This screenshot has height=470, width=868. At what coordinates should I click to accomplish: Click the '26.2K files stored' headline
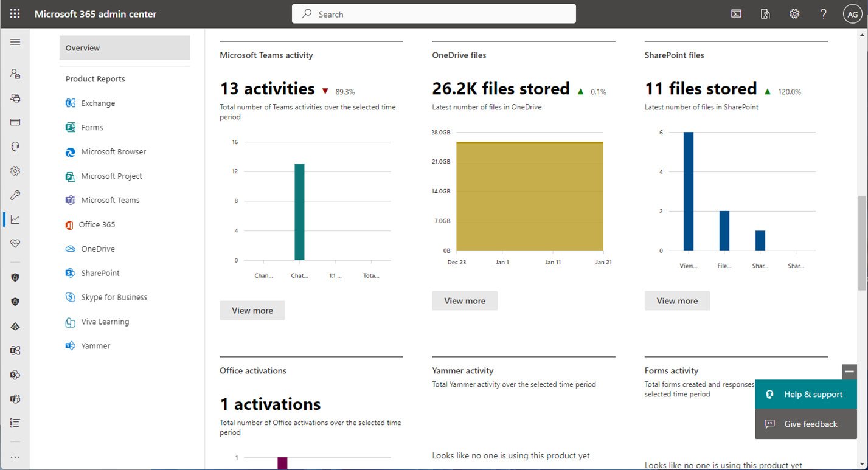coord(501,89)
